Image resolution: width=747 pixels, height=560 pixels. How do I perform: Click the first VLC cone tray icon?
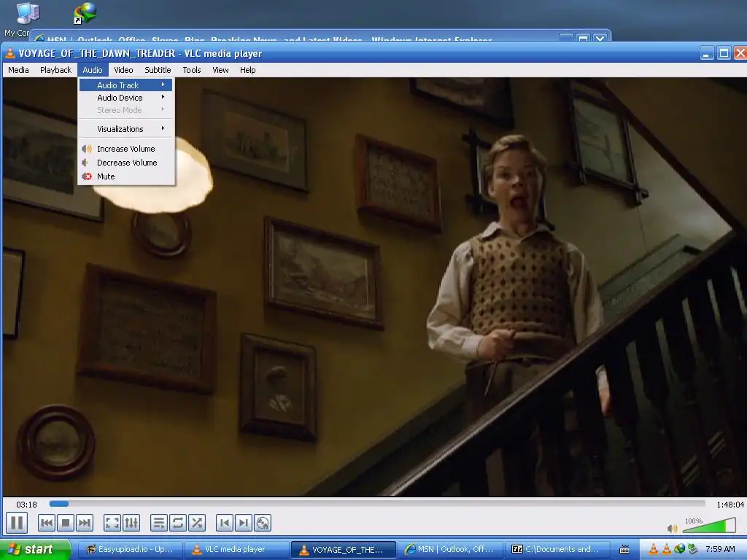pos(654,550)
